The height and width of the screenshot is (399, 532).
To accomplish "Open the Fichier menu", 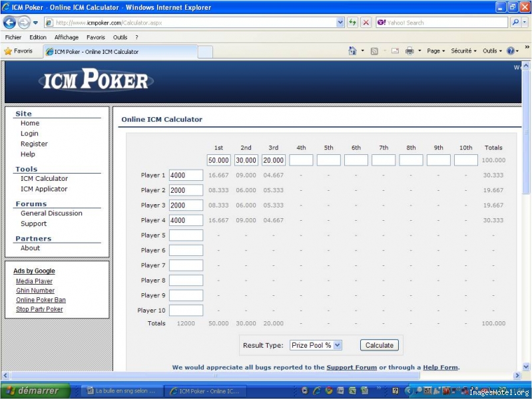I will click(x=13, y=37).
